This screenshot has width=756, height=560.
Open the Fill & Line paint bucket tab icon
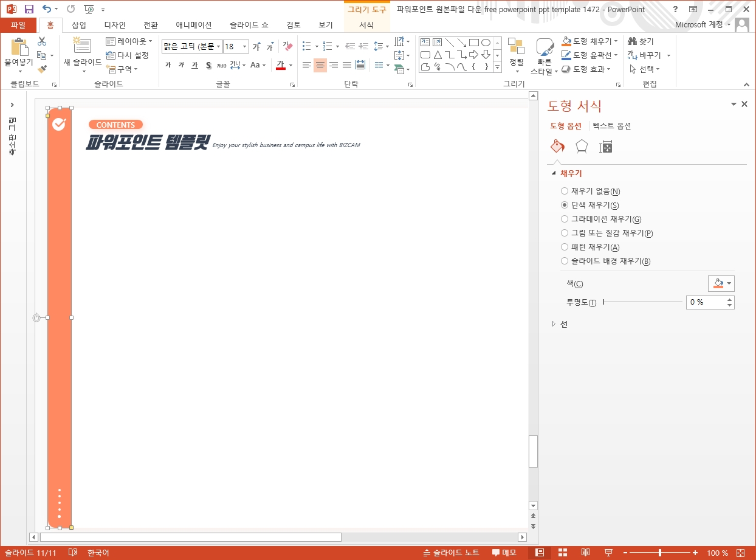click(x=557, y=147)
